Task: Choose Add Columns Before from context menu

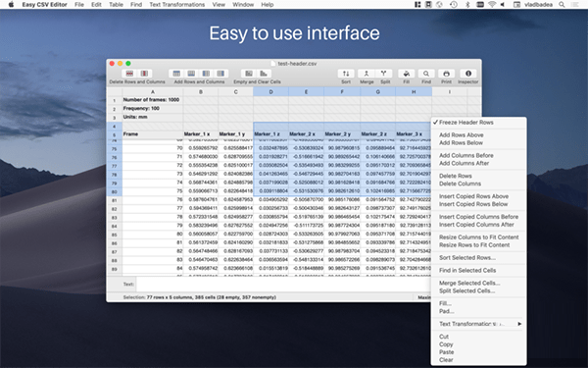Action: (479, 155)
